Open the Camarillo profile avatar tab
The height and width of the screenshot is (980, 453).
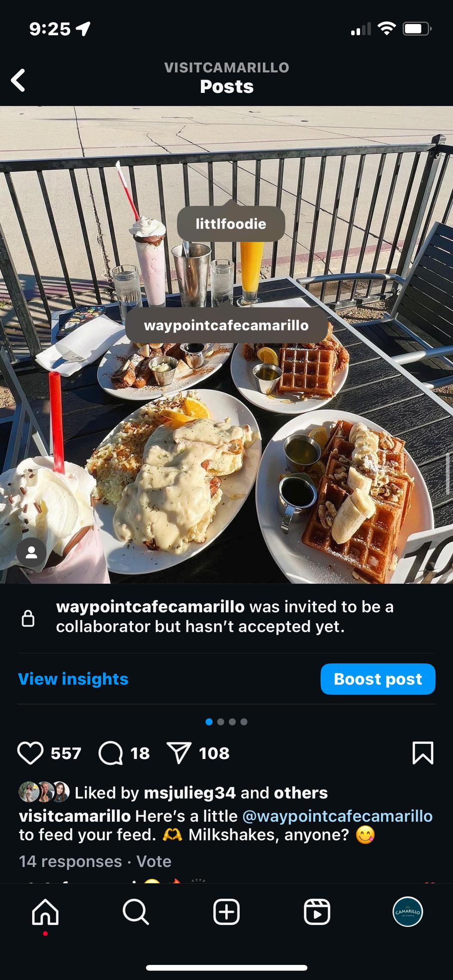tap(408, 911)
